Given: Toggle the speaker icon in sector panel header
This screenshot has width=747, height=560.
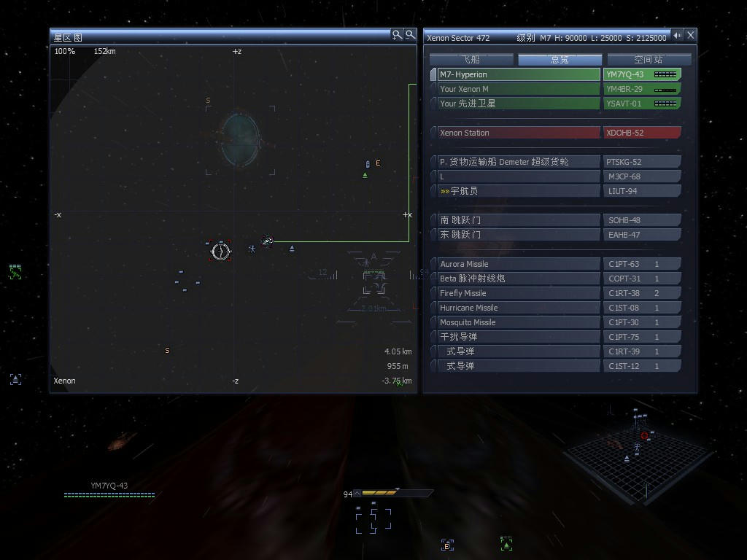Looking at the screenshot, I should coord(678,35).
